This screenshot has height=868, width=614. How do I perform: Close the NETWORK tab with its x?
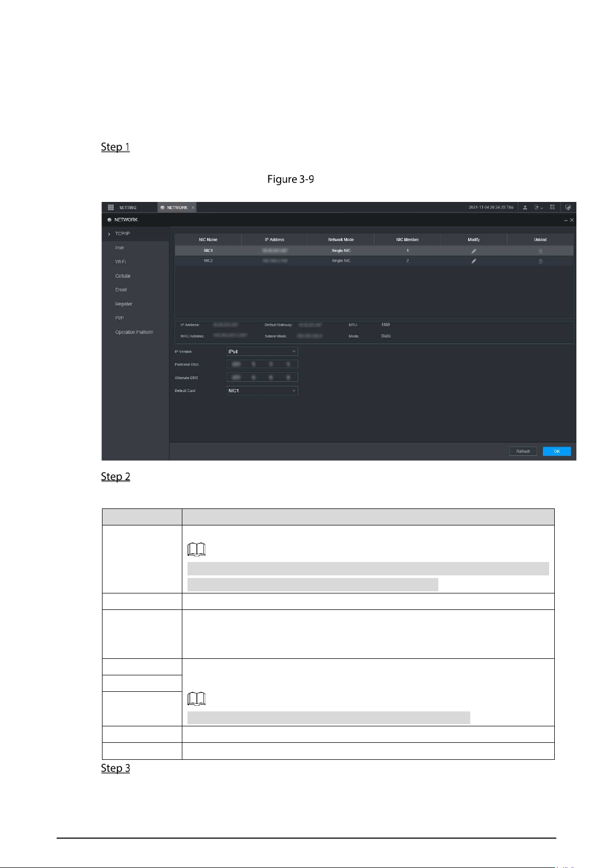pos(193,208)
